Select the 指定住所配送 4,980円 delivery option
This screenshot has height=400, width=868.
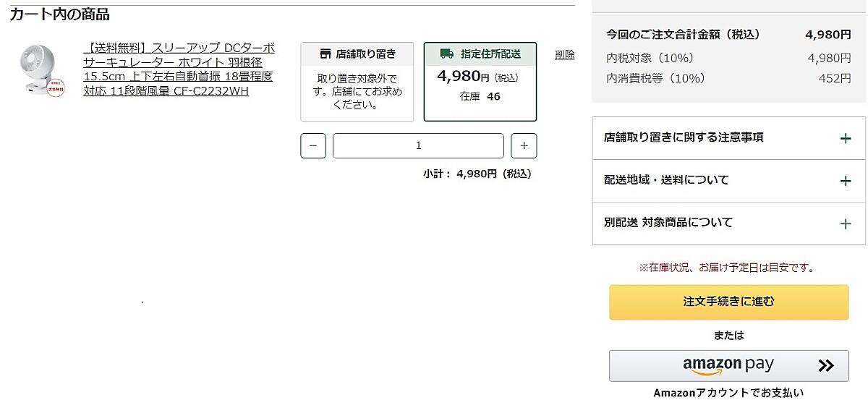click(480, 82)
